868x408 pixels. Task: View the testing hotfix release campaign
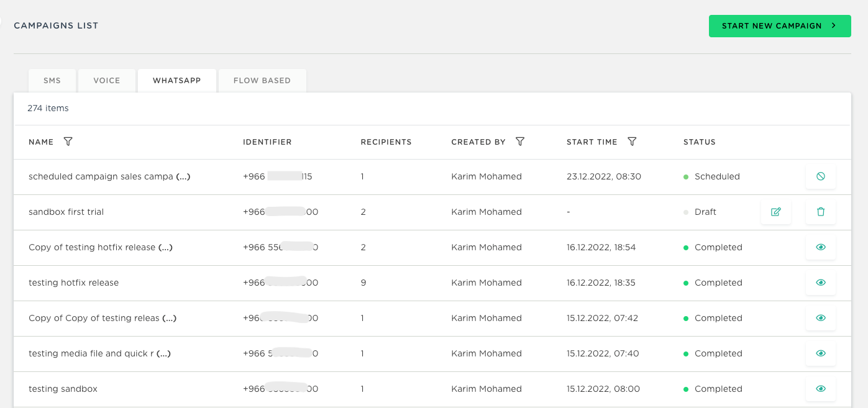[x=821, y=283]
